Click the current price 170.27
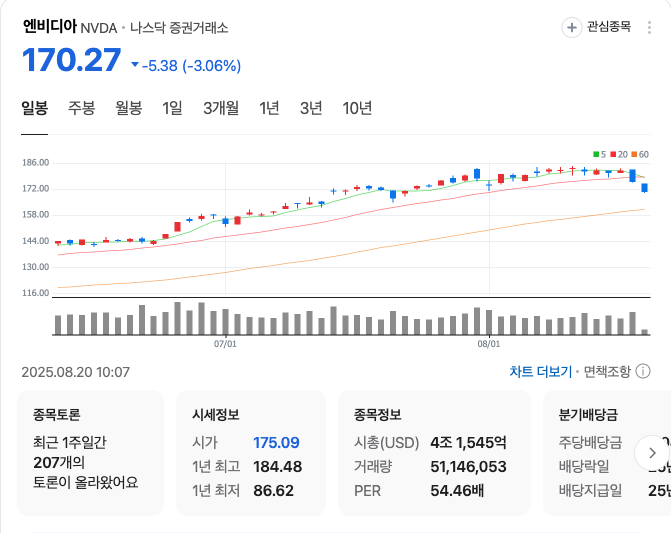 [71, 60]
